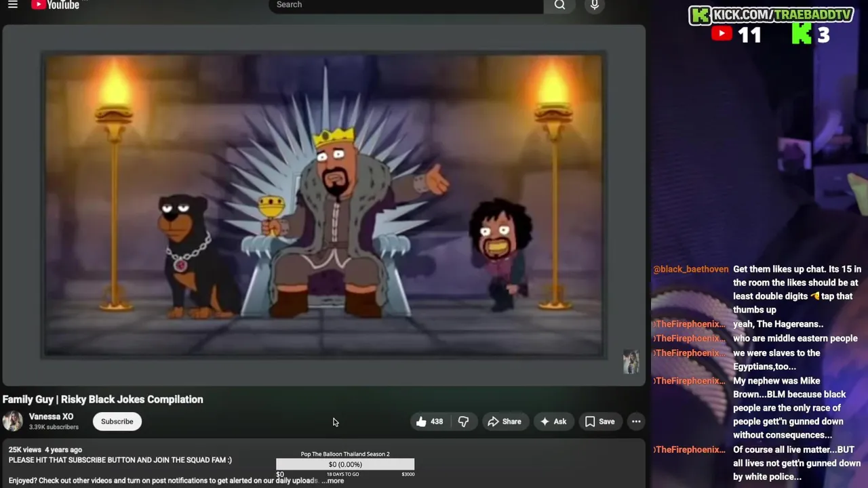868x488 pixels.
Task: Like the video with thumbs up
Action: click(x=429, y=422)
